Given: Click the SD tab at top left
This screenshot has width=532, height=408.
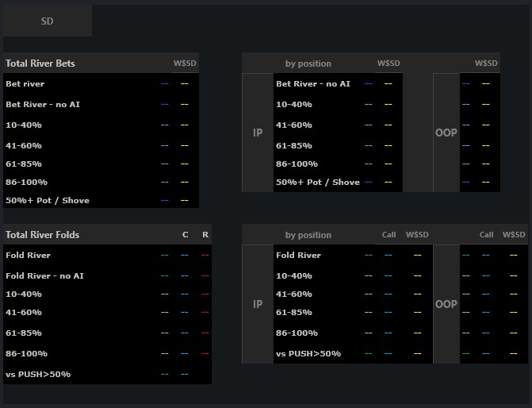Looking at the screenshot, I should [x=47, y=21].
